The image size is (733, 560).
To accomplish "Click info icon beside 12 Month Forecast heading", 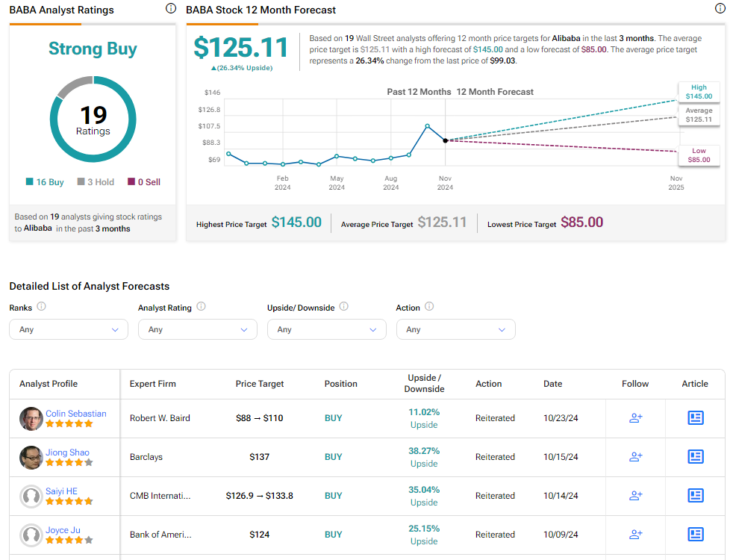I will [x=720, y=9].
